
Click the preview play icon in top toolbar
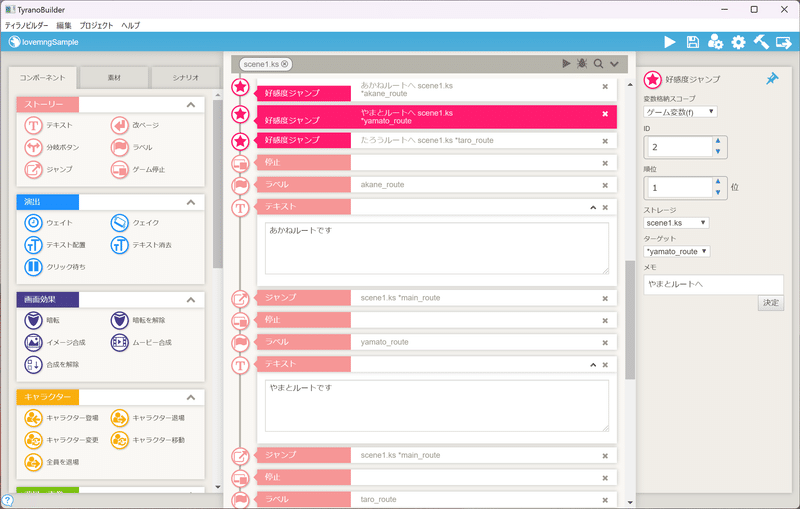click(669, 42)
